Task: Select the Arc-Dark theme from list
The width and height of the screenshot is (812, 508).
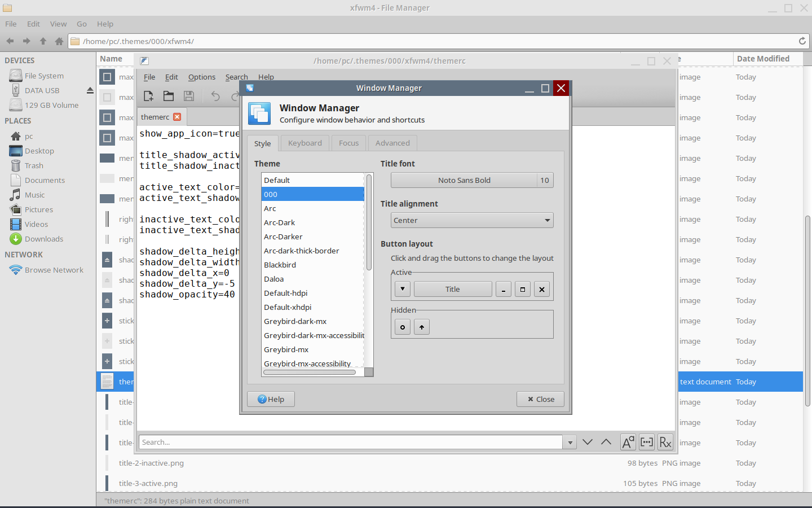Action: pos(280,222)
